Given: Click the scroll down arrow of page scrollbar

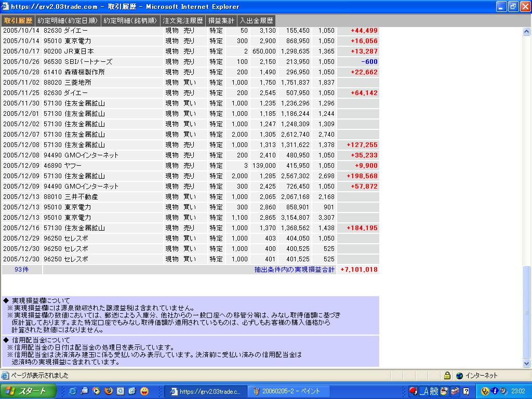Looking at the screenshot, I should [527, 364].
